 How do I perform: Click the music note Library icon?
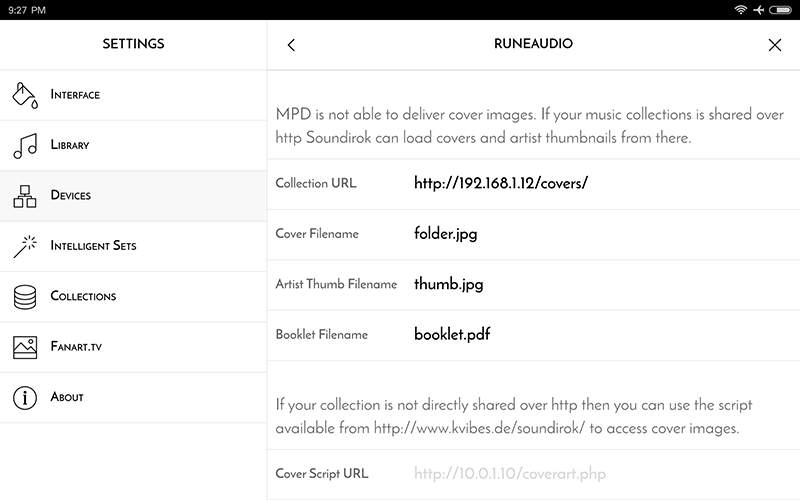25,145
